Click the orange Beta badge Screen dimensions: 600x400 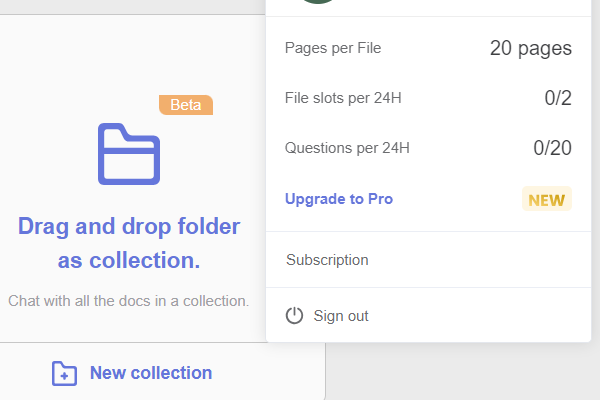click(x=186, y=105)
